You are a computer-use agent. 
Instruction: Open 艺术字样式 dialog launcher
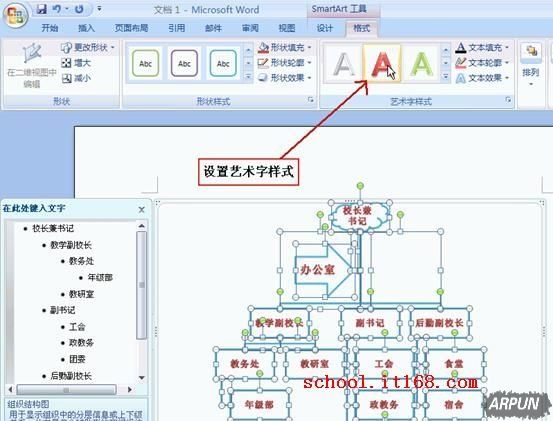point(508,100)
